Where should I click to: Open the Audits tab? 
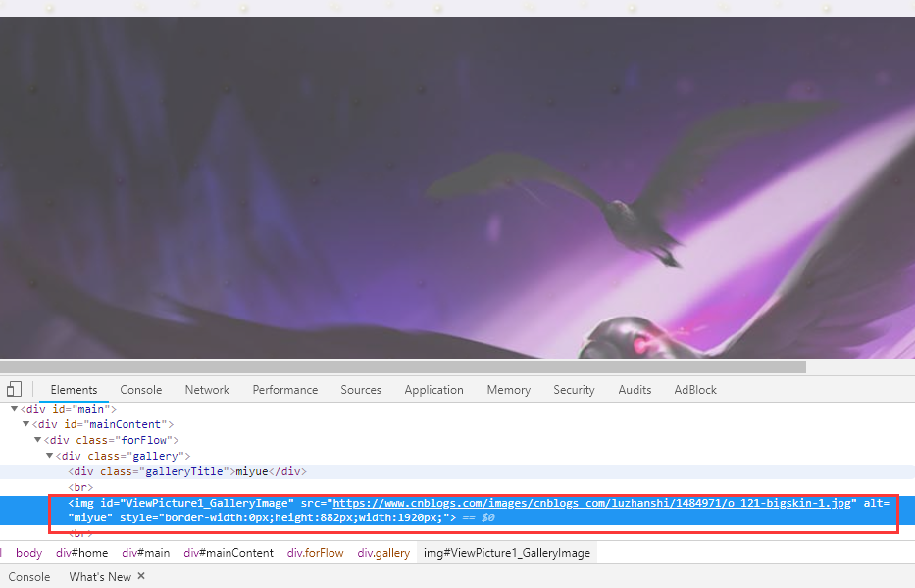click(635, 390)
